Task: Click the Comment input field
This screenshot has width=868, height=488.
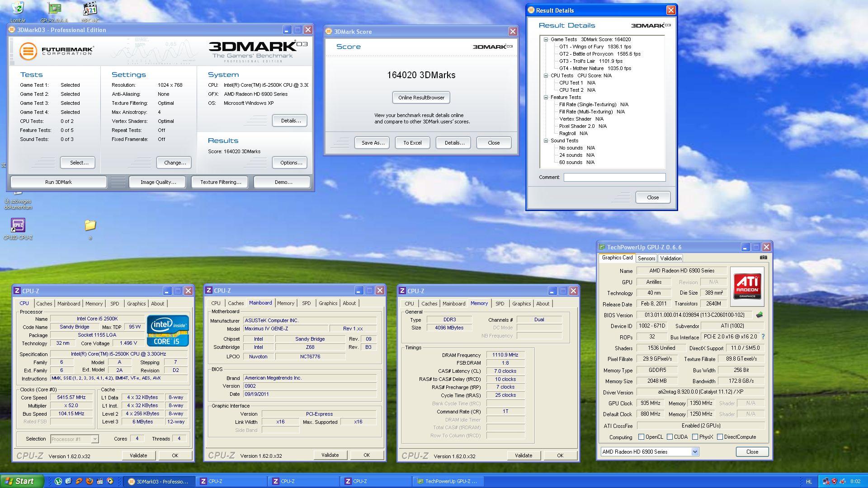Action: pyautogui.click(x=614, y=177)
